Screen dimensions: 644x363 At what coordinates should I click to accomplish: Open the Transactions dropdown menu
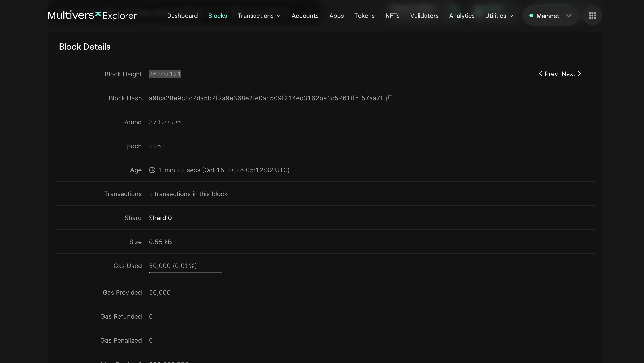point(259,16)
